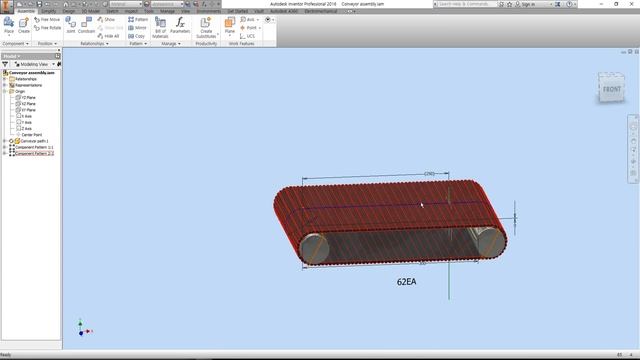Select Component Pattern 2:1 tree item

(x=32, y=153)
